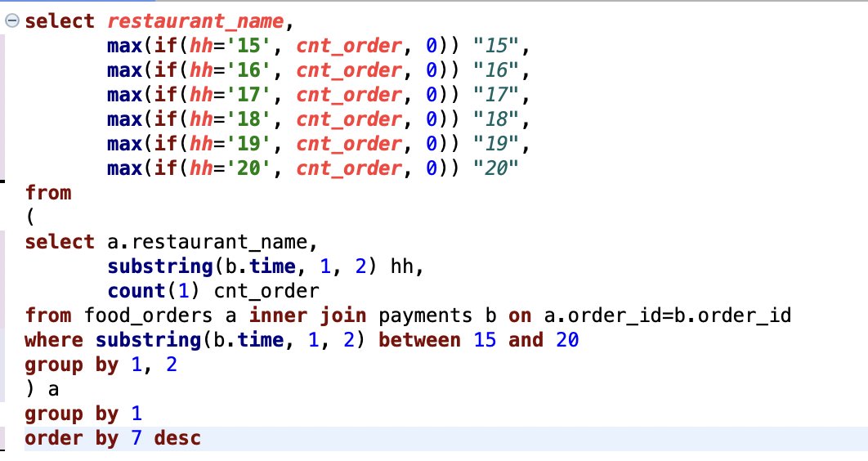The image size is (868, 461).
Task: Click the number 7 in order by
Action: click(x=136, y=438)
